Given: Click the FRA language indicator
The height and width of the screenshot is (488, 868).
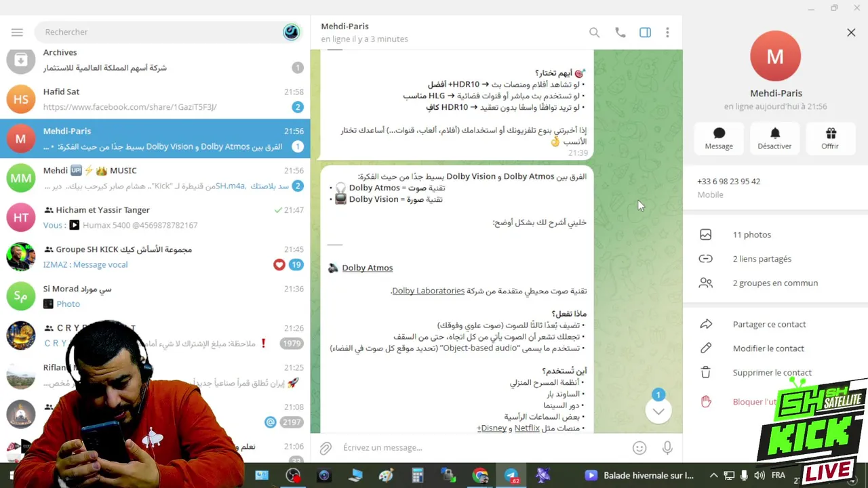Looking at the screenshot, I should (x=778, y=476).
